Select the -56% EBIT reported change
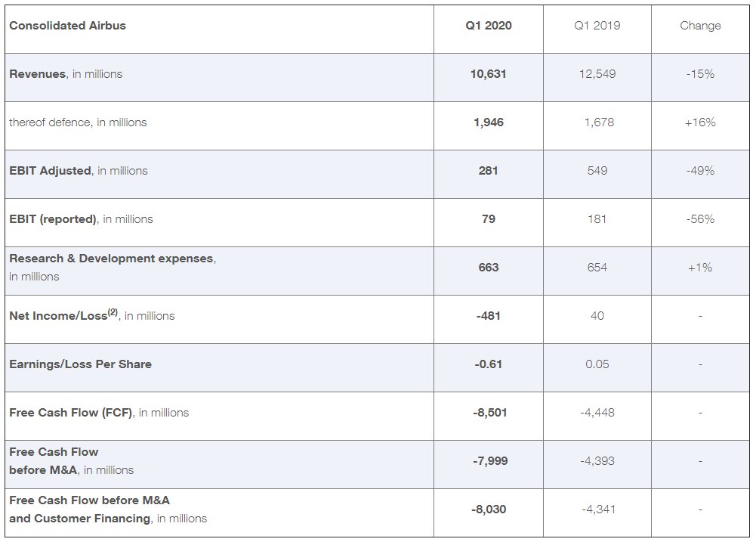Image resolution: width=756 pixels, height=542 pixels. (x=700, y=219)
